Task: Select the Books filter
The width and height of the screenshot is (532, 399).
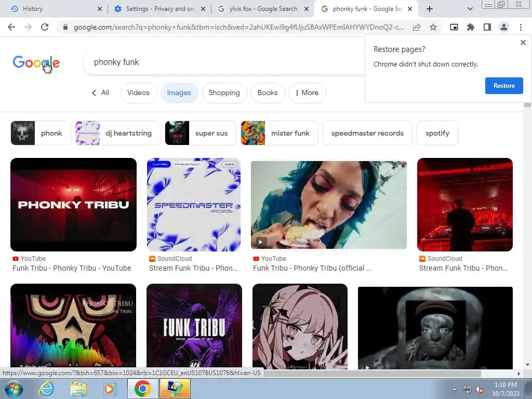Action: point(268,92)
